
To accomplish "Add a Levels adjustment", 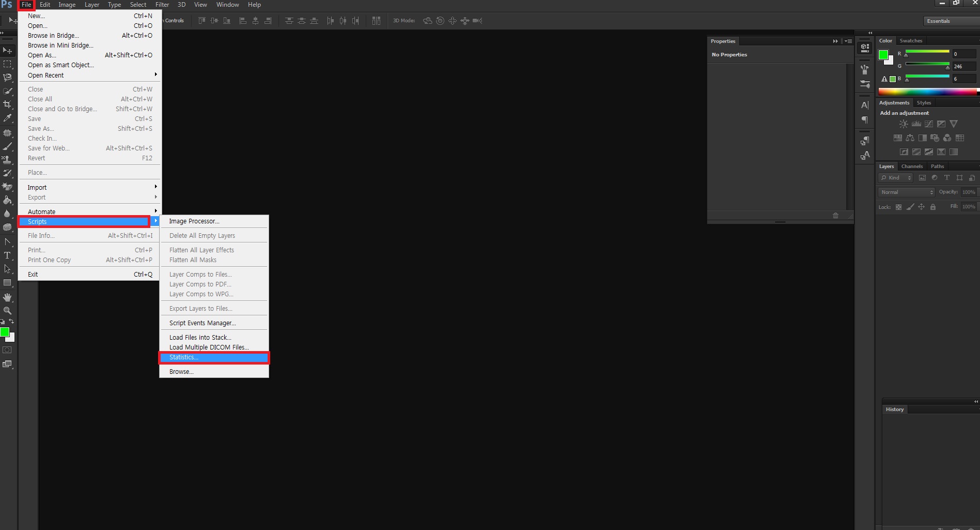I will (x=916, y=124).
